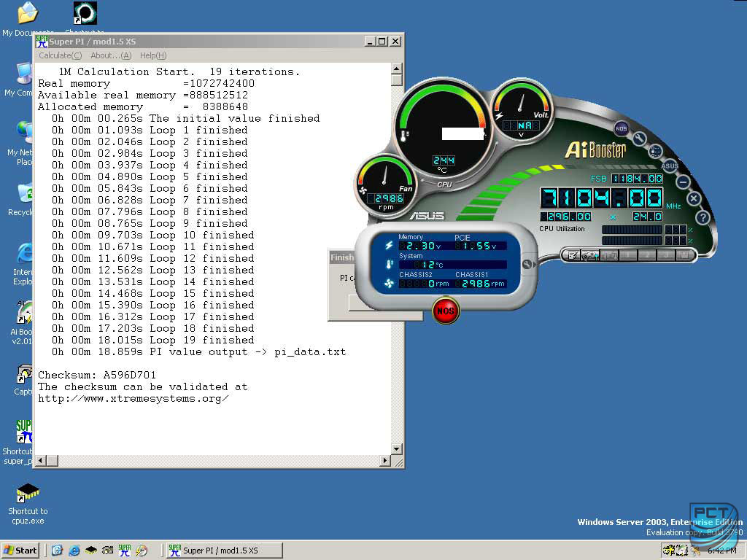Click the Super PI title bar icon
The width and height of the screenshot is (747, 560).
(42, 42)
